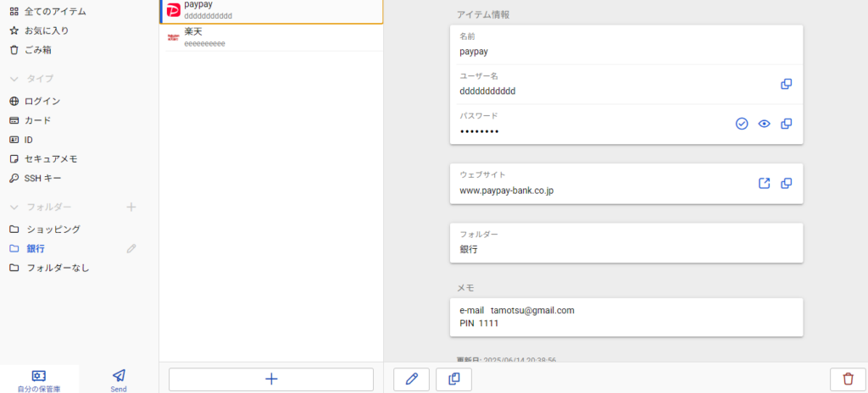Launch the paypay-bank website link icon
The height and width of the screenshot is (393, 868).
764,183
